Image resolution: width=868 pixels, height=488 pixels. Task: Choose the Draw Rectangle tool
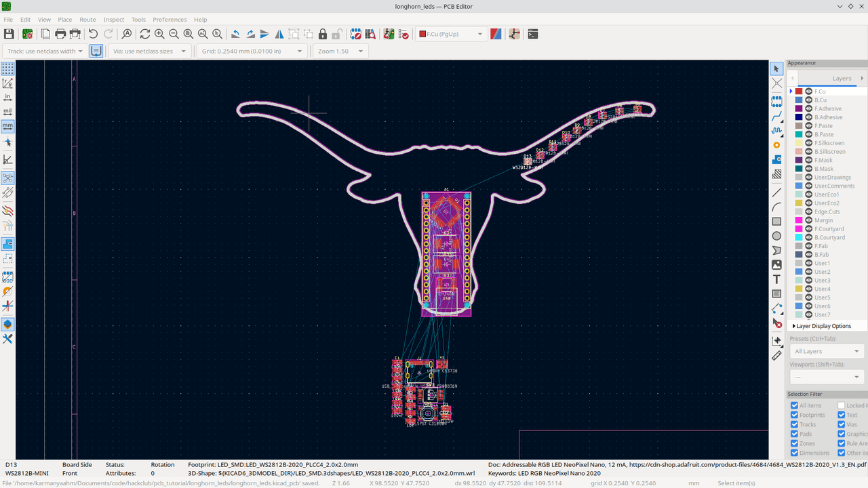pos(776,222)
